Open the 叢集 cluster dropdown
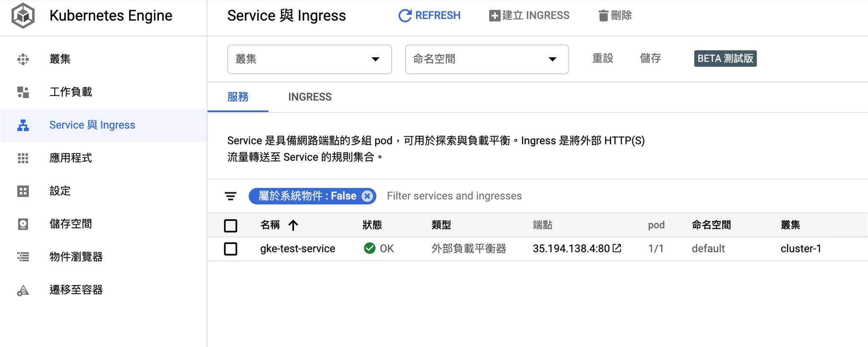 (x=309, y=59)
